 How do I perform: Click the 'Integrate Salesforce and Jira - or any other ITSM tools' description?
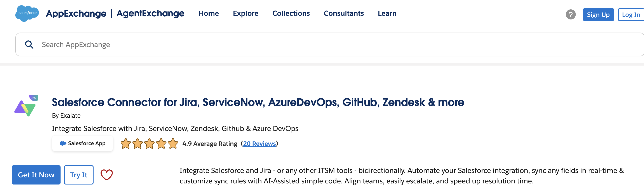pyautogui.click(x=402, y=176)
